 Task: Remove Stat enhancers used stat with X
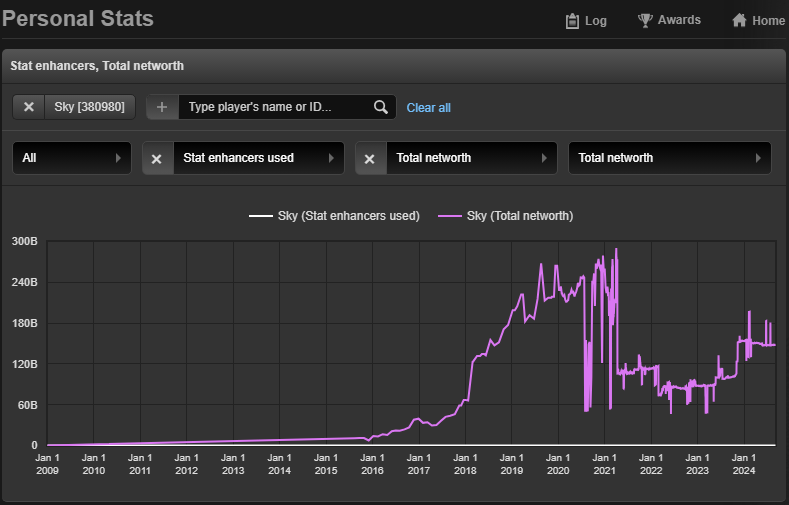click(157, 158)
